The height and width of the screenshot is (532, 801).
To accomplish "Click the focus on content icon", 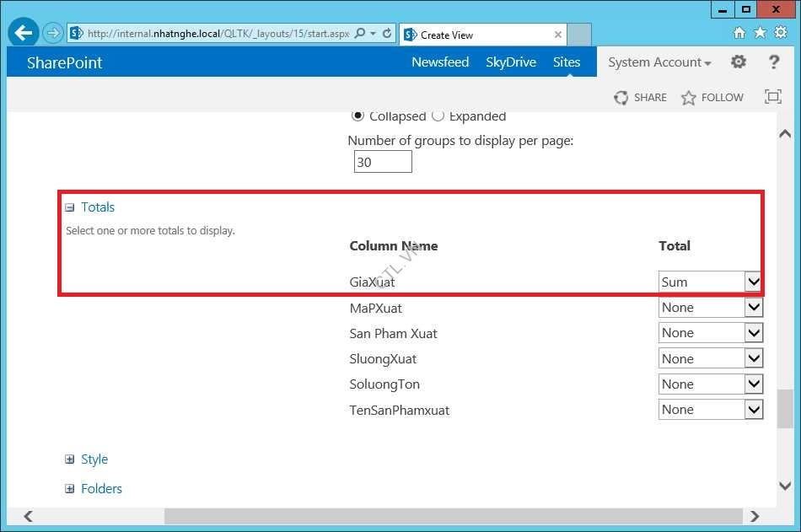I will pos(772,97).
